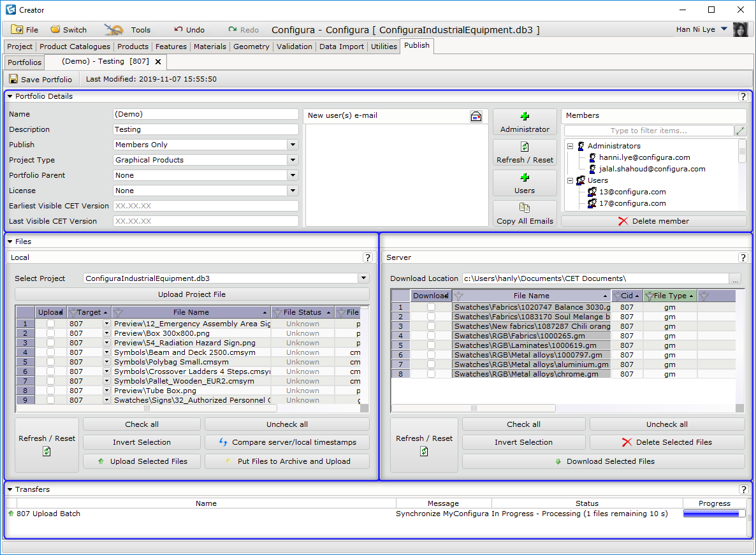The width and height of the screenshot is (756, 555).
Task: Open the Select Project dropdown
Action: click(363, 278)
